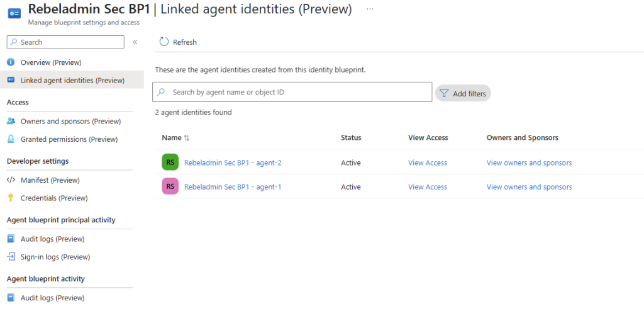Click the magnifier icon in agent search box

pyautogui.click(x=162, y=92)
